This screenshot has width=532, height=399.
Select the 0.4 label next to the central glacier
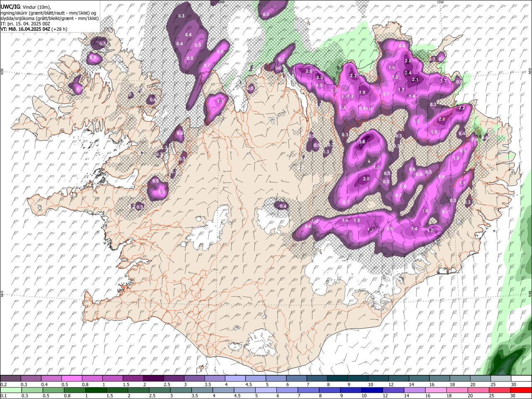283,206
